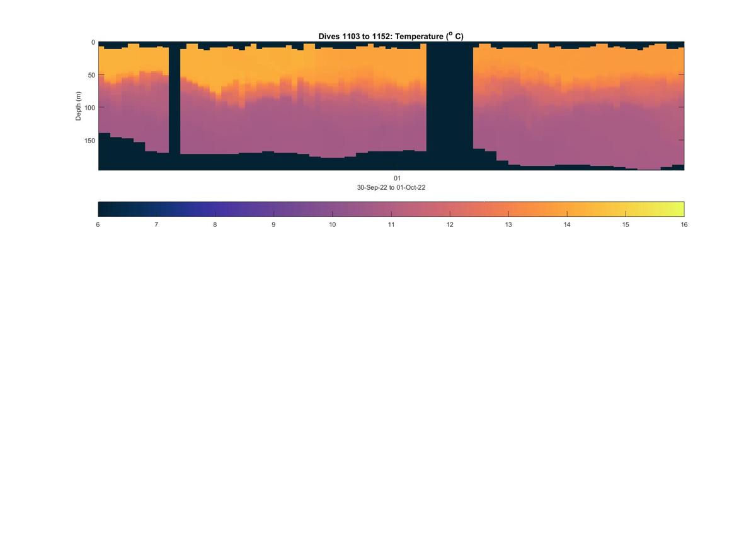Click the wide dark data gap in the plot
756x558 pixels.
pyautogui.click(x=450, y=106)
